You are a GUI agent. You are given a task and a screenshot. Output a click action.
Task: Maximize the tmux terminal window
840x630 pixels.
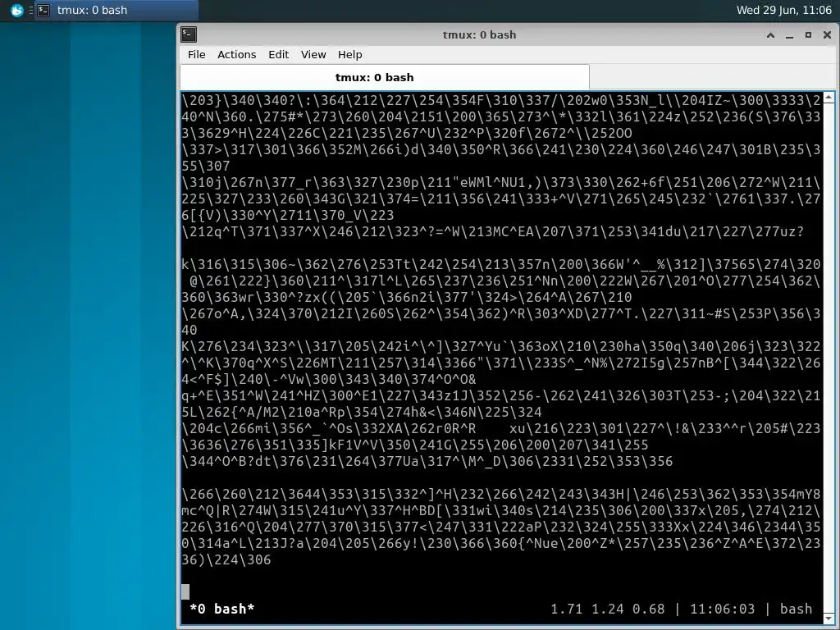coord(808,34)
